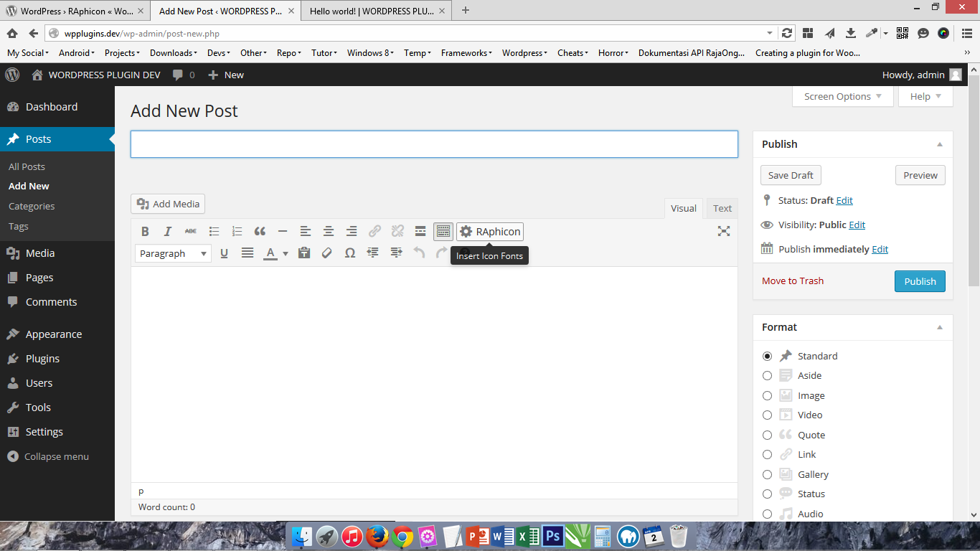Click the Preview button
This screenshot has height=551, width=980.
[x=920, y=175]
